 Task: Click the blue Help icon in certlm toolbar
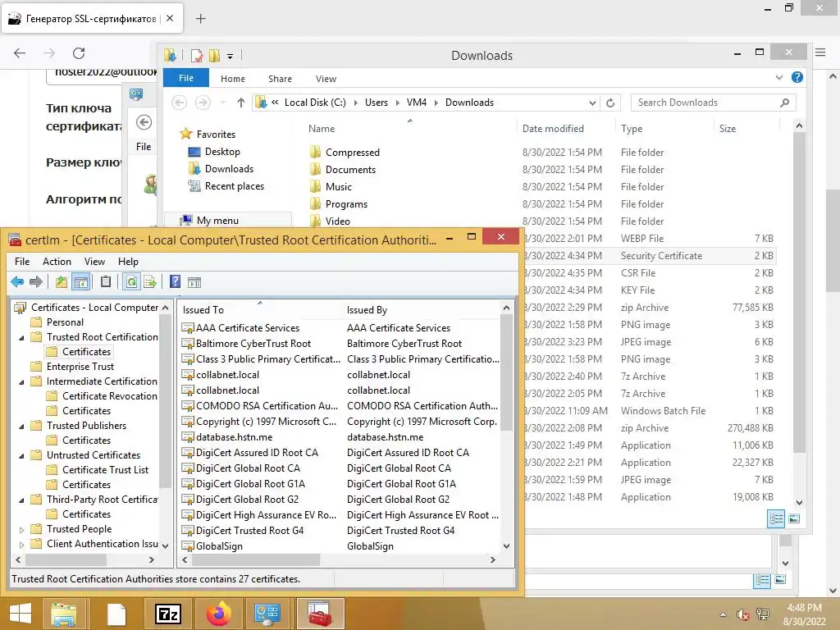tap(176, 282)
